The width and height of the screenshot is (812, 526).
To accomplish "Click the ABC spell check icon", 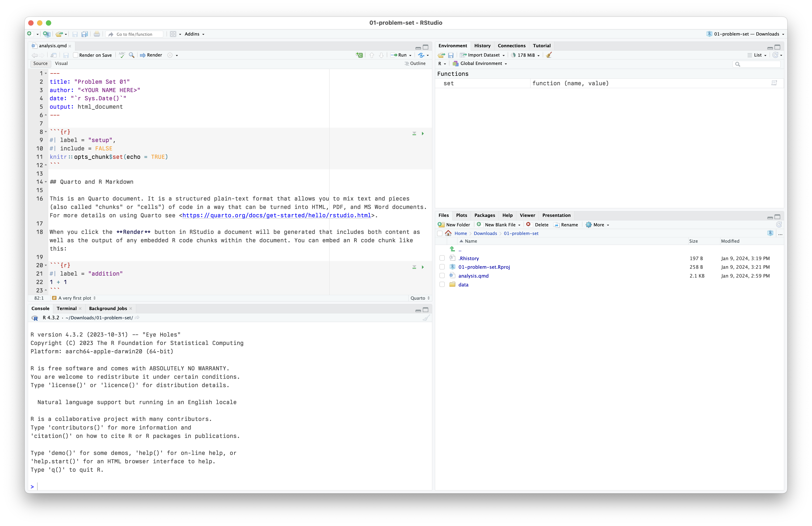I will click(x=122, y=55).
